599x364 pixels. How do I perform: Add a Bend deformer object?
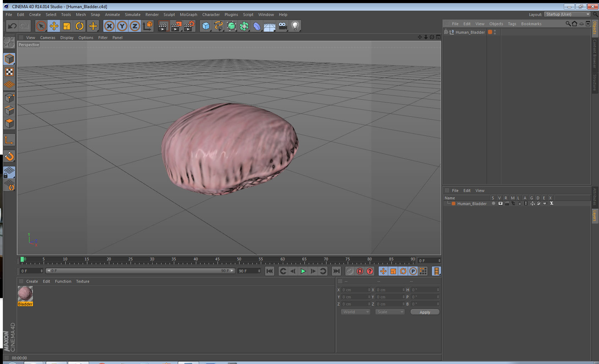tap(257, 26)
